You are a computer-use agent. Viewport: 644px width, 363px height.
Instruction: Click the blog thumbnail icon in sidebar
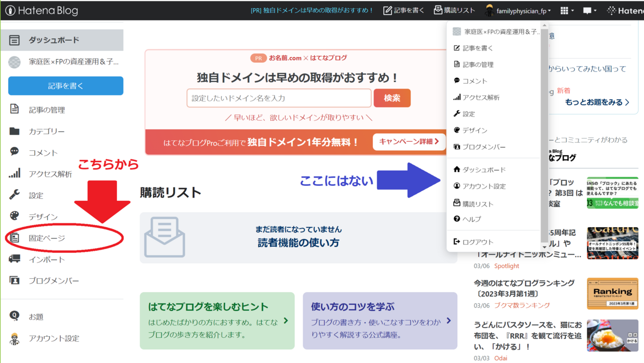14,62
